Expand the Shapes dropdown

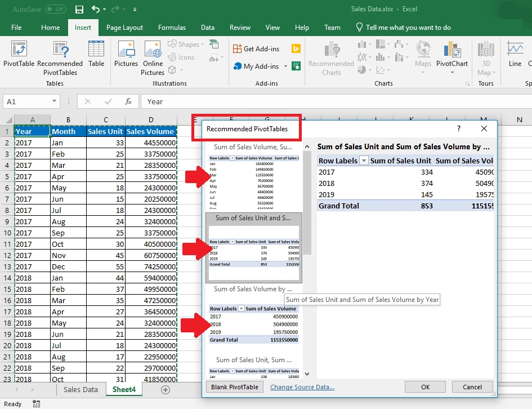[203, 45]
